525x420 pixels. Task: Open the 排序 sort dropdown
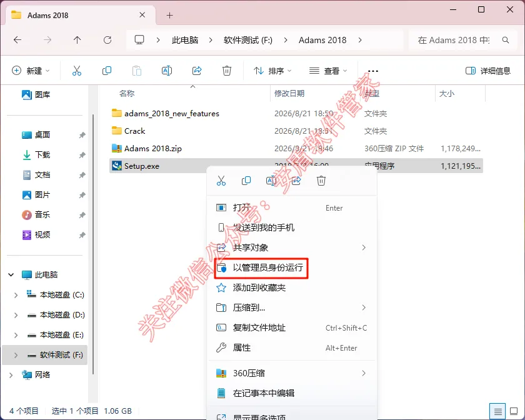(272, 71)
